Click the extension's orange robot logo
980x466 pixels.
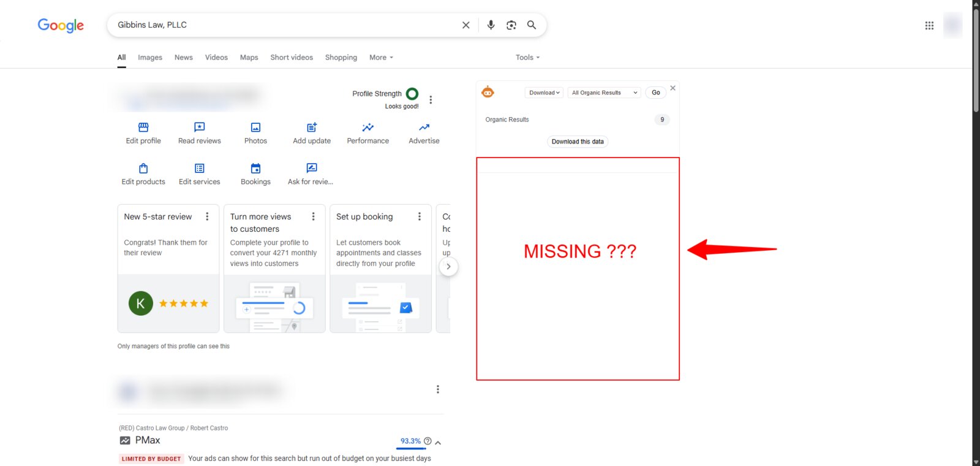point(488,92)
